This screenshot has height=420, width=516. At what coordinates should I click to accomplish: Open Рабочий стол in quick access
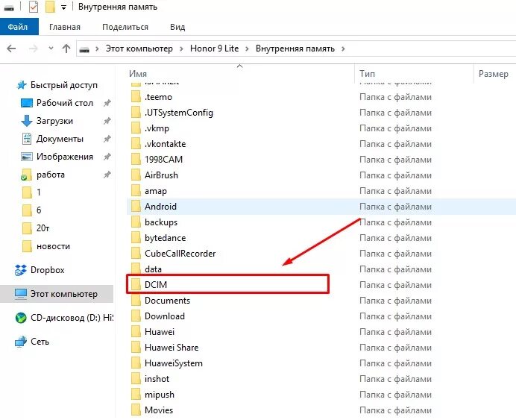pos(57,103)
